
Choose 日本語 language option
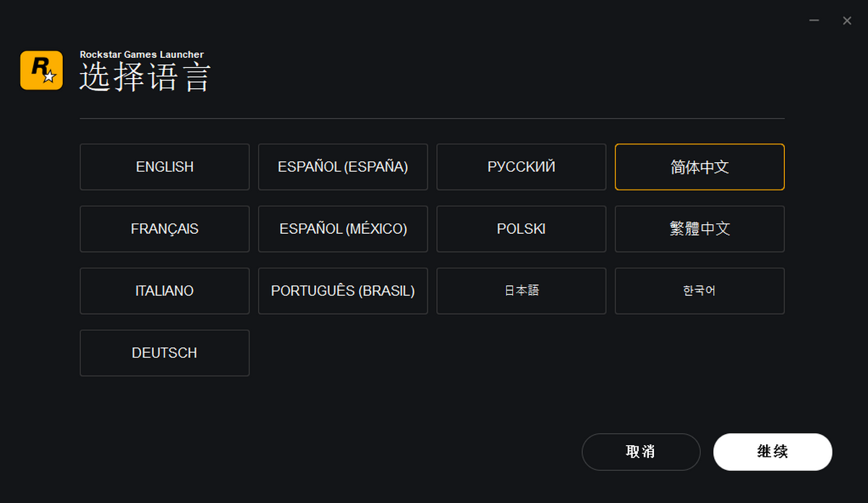(521, 291)
